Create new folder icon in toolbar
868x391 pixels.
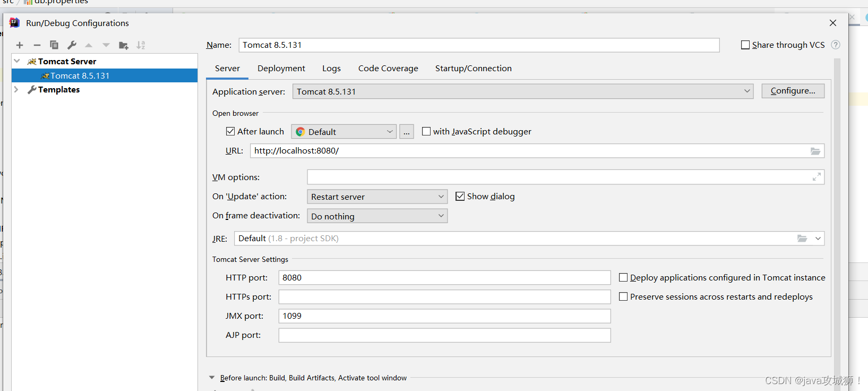pos(124,45)
